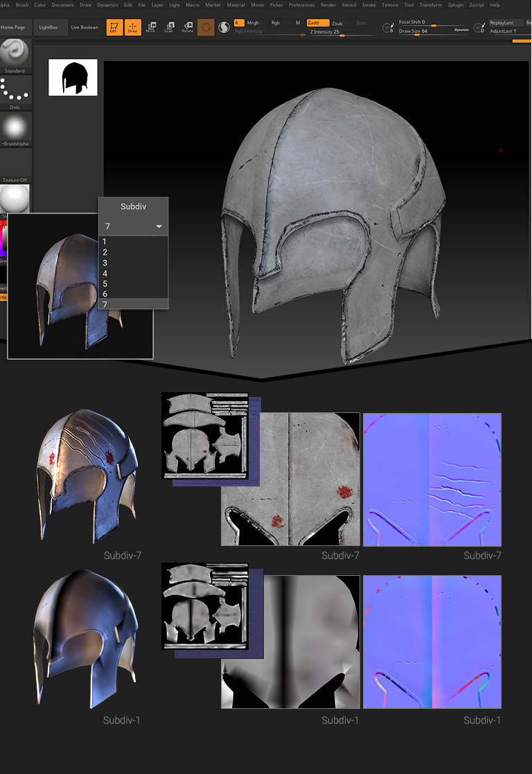
Task: Enable the Zsub sculpt mode
Action: coord(337,23)
